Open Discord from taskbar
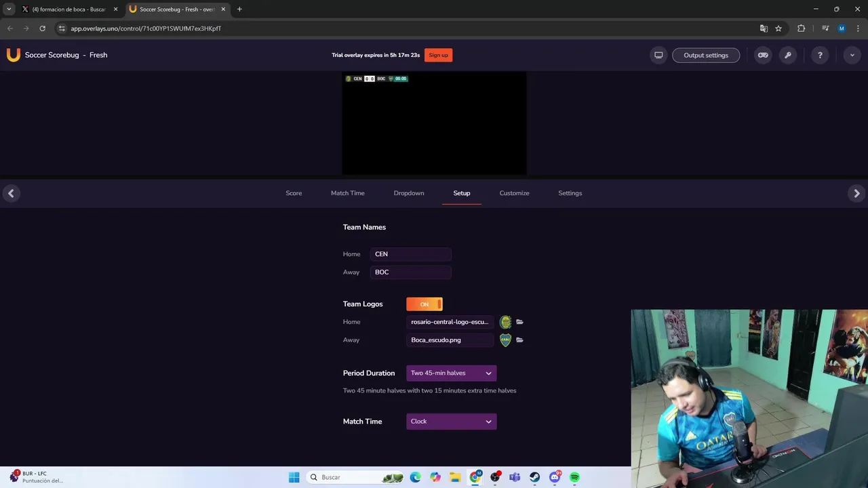This screenshot has width=868, height=488. (555, 477)
